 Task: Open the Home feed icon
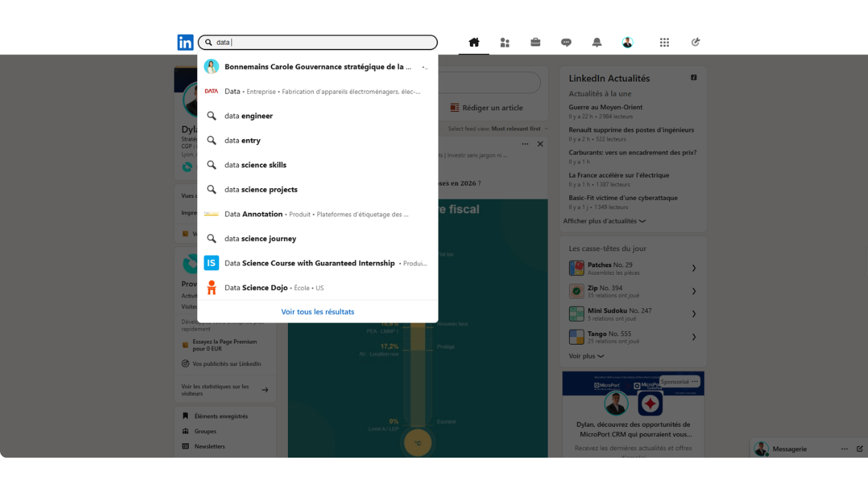pos(474,42)
